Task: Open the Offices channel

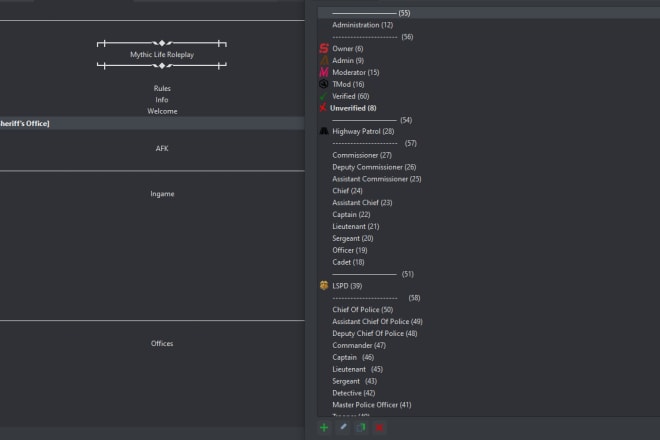Action: coord(162,343)
